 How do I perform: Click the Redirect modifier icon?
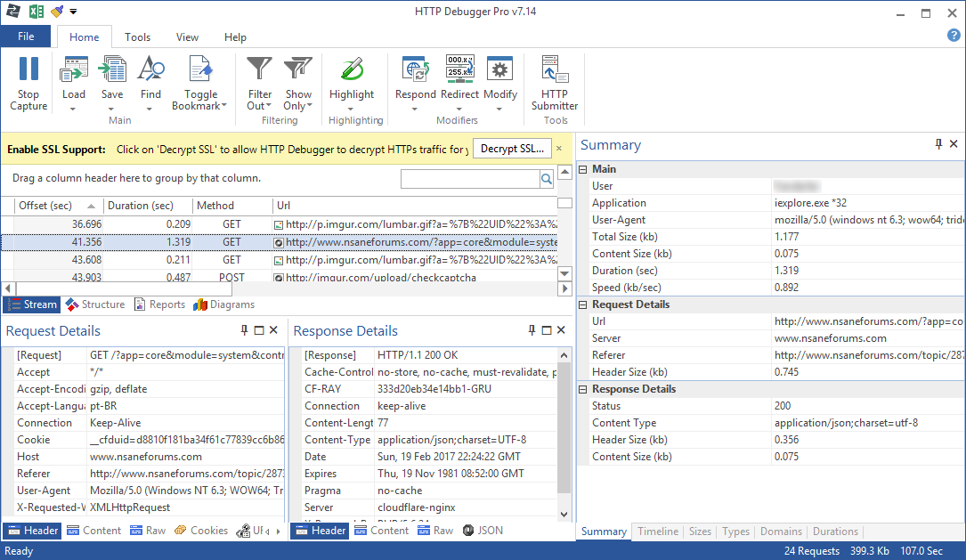(459, 69)
